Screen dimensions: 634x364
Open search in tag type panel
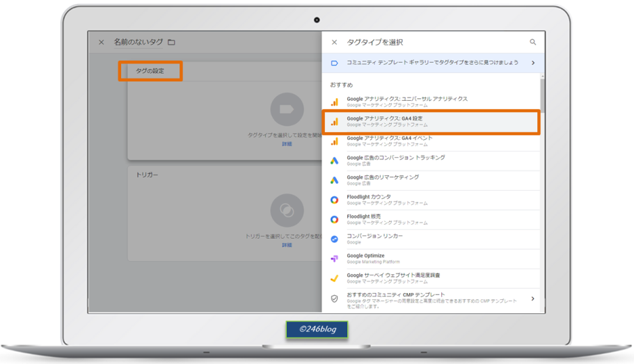[x=532, y=42]
